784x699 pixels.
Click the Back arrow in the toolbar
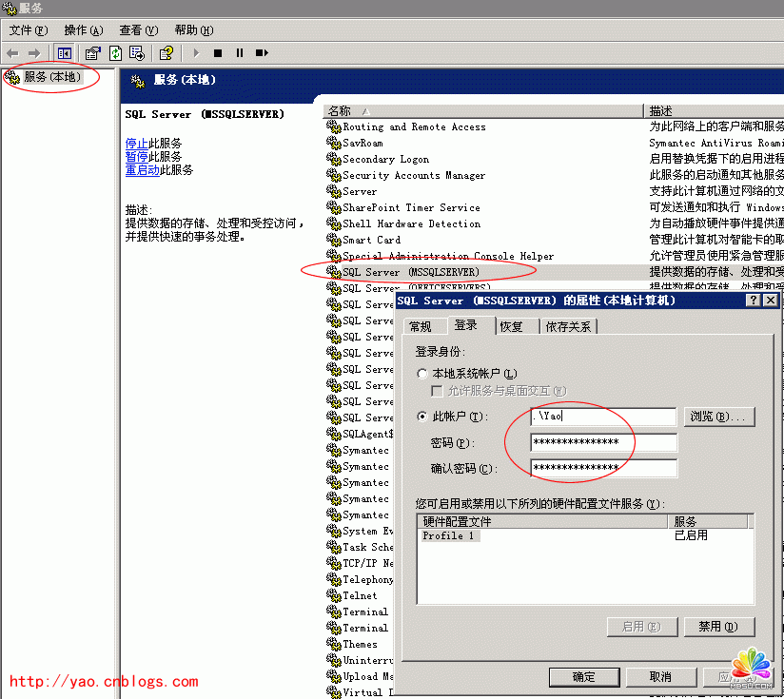[x=12, y=53]
